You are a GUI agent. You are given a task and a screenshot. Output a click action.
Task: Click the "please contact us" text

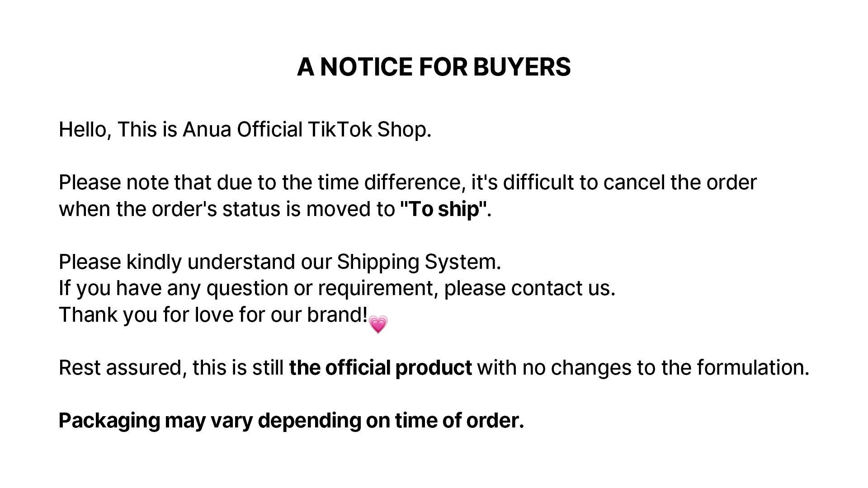pos(529,288)
